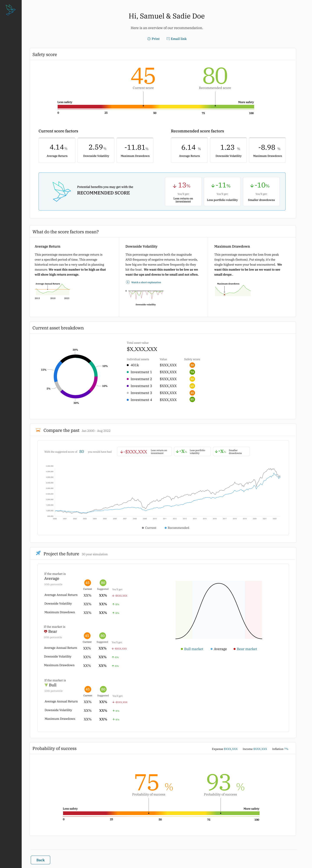The width and height of the screenshot is (312, 868).
Task: Click the red down arrow beside 13%
Action: (x=175, y=186)
